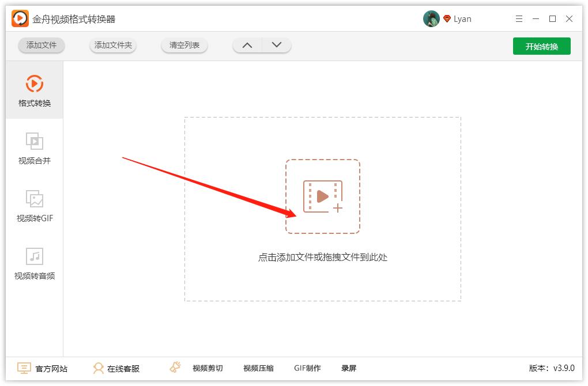Click 添加文件 to add files
This screenshot has height=386, width=588.
pyautogui.click(x=41, y=45)
